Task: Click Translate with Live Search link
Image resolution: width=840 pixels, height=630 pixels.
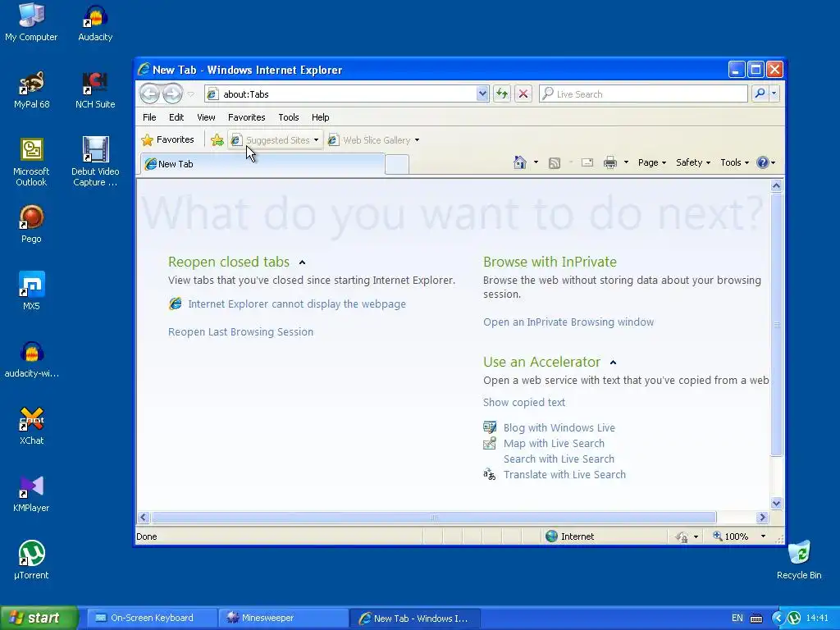Action: [564, 474]
